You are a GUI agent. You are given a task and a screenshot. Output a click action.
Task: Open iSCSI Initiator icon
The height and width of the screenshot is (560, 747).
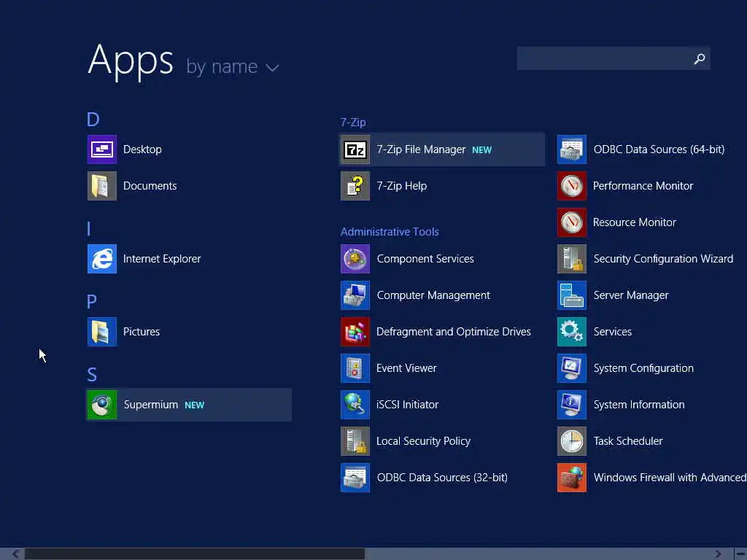point(355,405)
